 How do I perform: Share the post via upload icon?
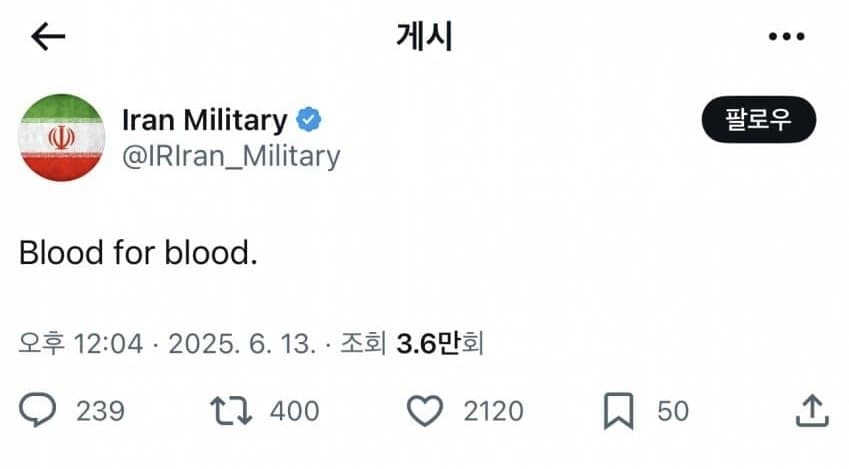(812, 410)
